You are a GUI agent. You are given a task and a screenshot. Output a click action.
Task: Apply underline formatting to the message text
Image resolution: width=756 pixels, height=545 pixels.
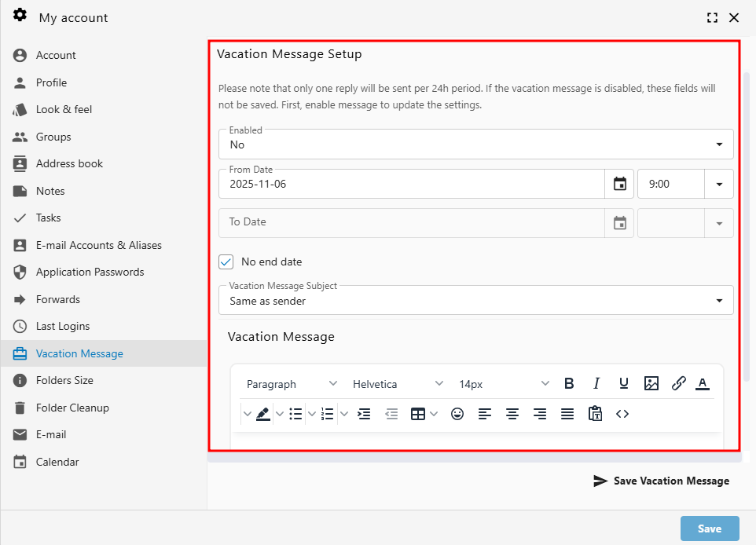coord(623,383)
